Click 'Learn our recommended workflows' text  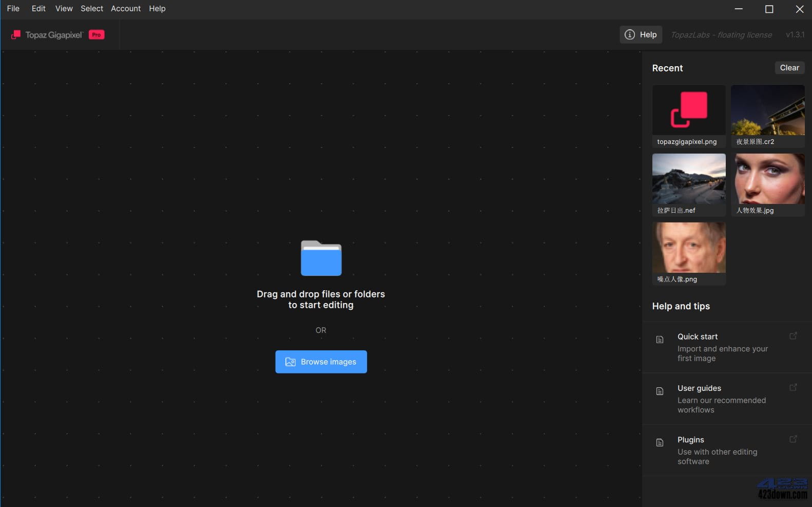(722, 405)
